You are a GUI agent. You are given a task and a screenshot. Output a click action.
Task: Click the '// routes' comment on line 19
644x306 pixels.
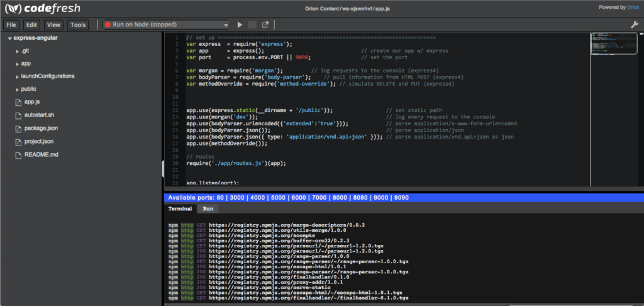[200, 157]
